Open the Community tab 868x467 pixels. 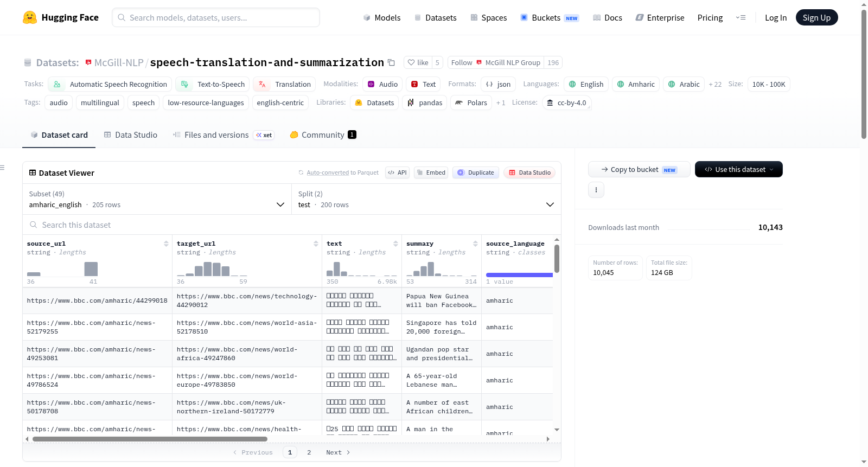(323, 135)
